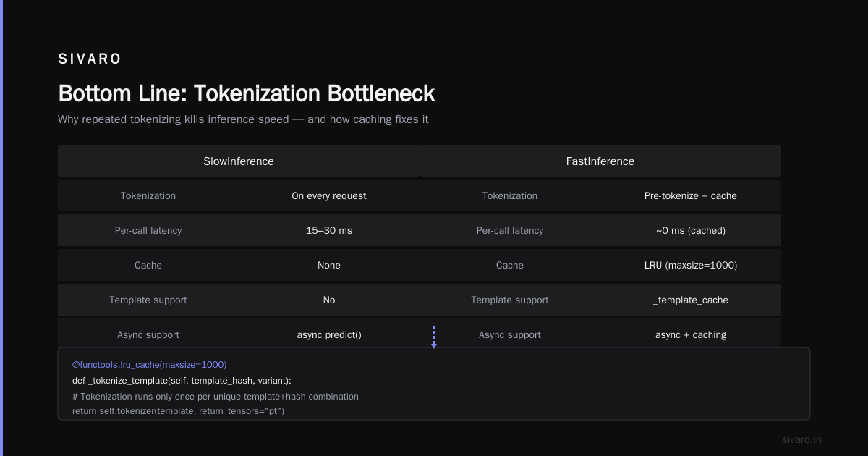
Task: Open the sivaro.in link in corner
Action: [x=801, y=439]
